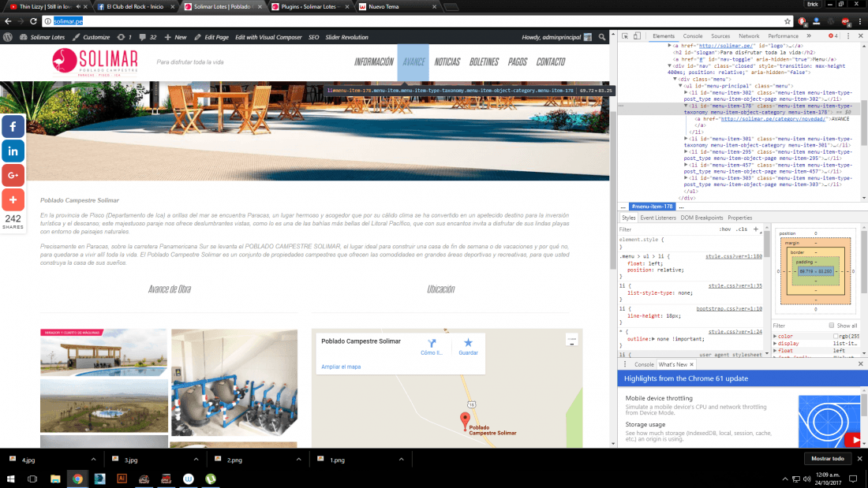Open the Event Listeners pane tab

point(658,218)
